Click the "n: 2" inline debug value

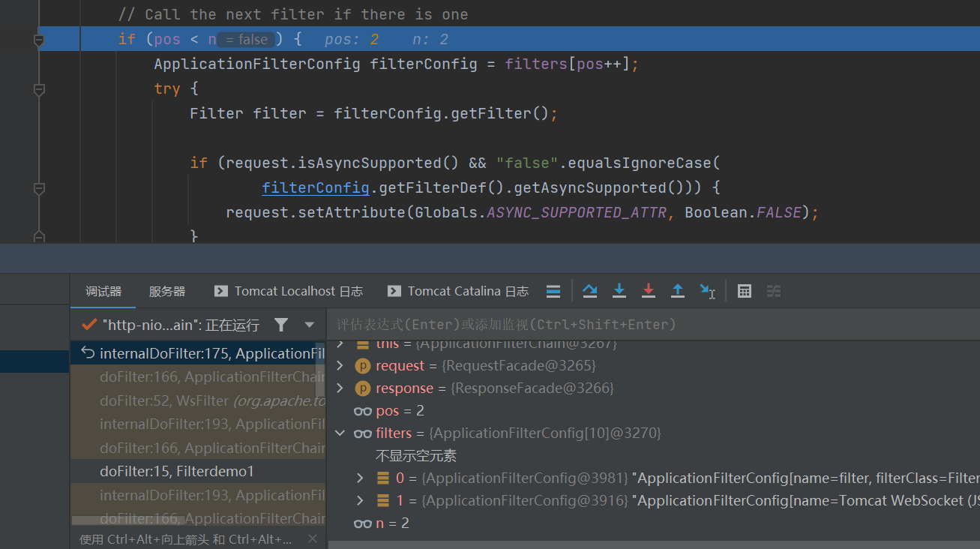pyautogui.click(x=430, y=39)
